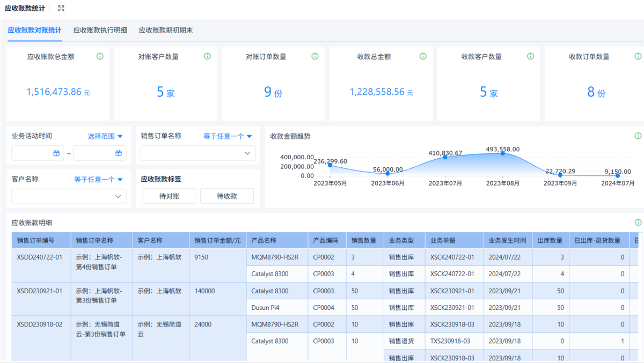
Task: Open the 客户名称 selection combo box
Action: [69, 197]
